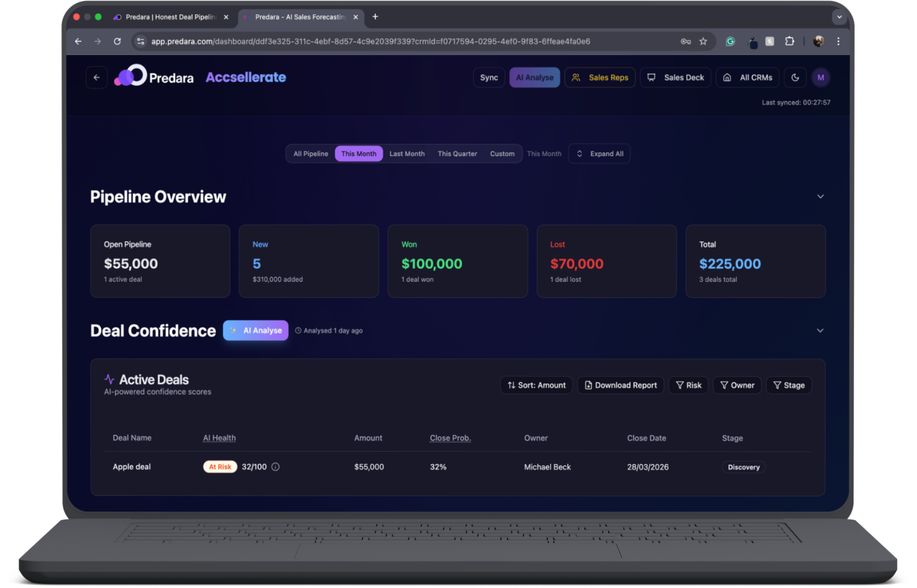Click the Michael Beck owner cell
917x588 pixels.
(x=547, y=467)
